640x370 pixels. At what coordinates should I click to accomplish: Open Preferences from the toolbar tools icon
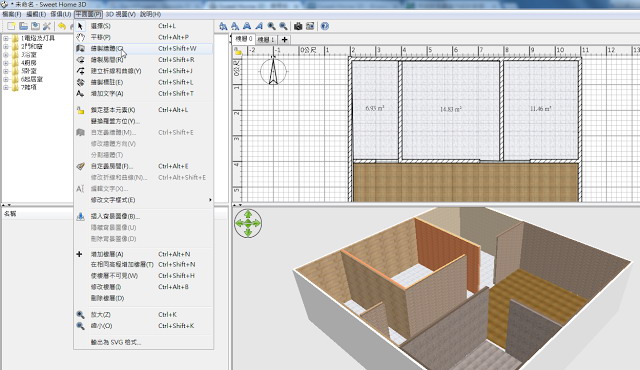point(47,26)
